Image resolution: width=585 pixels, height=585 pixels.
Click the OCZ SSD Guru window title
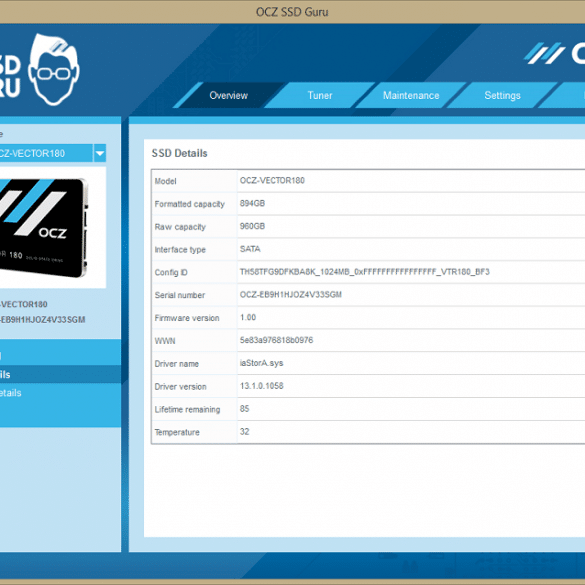coord(292,12)
